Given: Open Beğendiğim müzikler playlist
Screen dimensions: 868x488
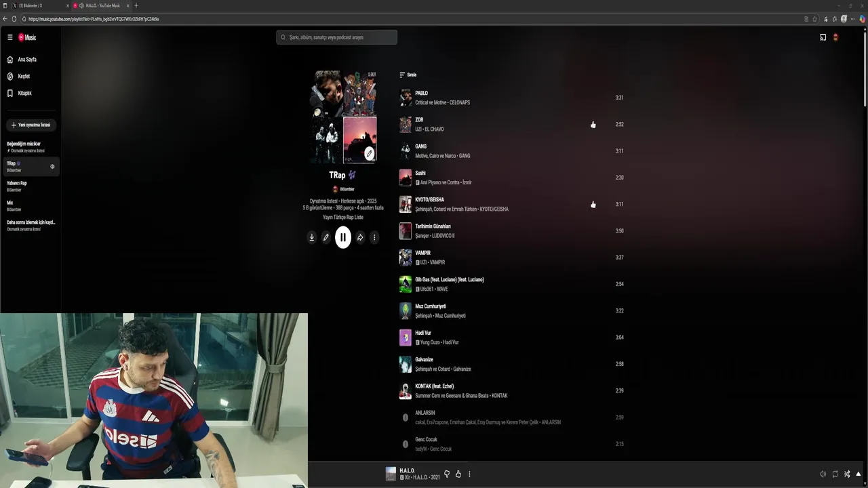Looking at the screenshot, I should tap(27, 146).
